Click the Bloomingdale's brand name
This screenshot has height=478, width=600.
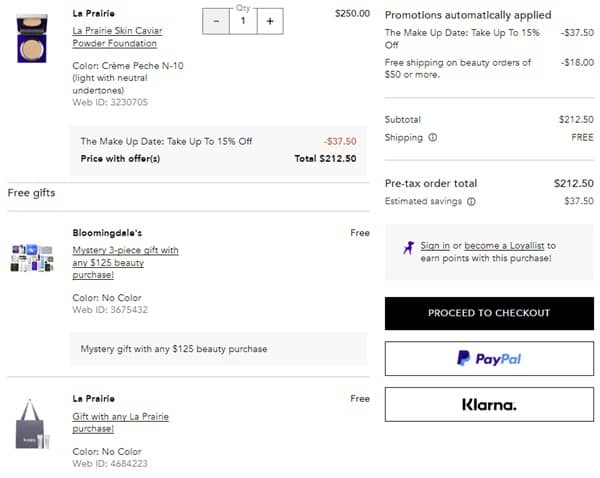pyautogui.click(x=107, y=233)
